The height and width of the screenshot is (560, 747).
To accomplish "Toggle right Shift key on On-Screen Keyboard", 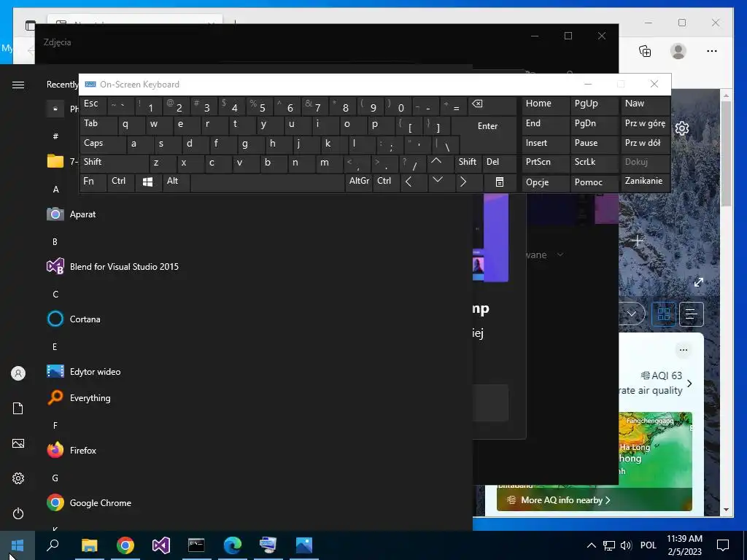I will 468,163.
